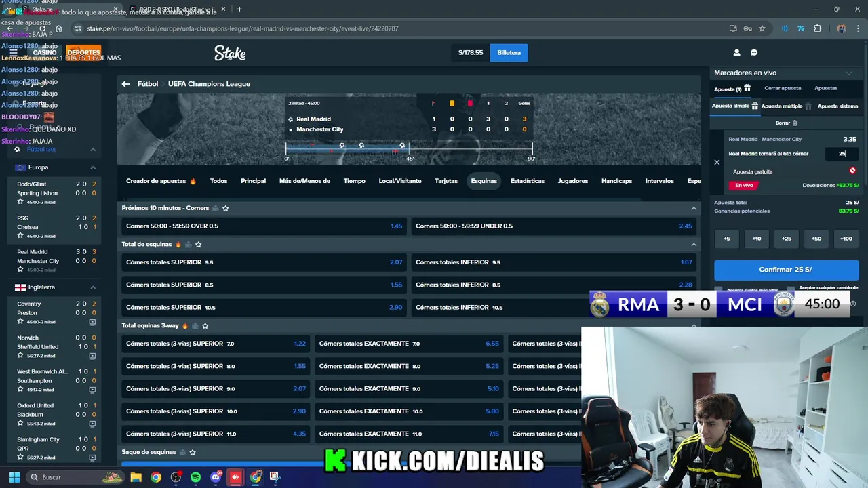Toggle accept higher odds checkbox

[x=719, y=290]
